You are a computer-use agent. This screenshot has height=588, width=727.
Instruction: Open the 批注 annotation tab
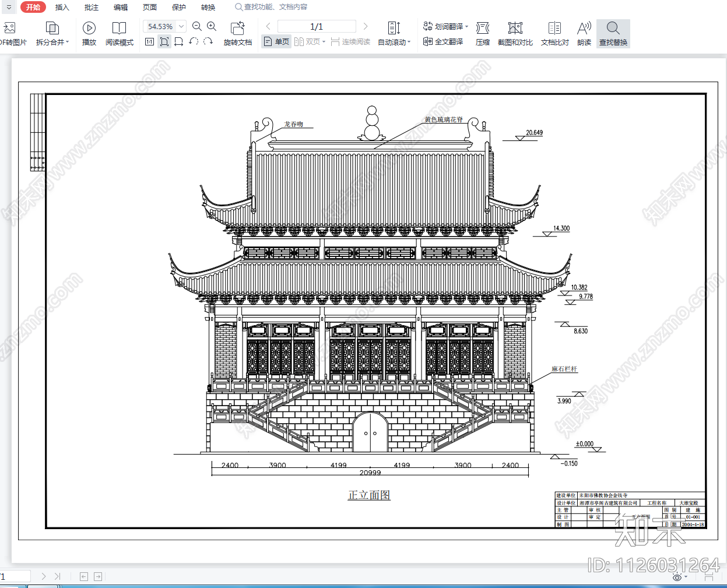91,7
